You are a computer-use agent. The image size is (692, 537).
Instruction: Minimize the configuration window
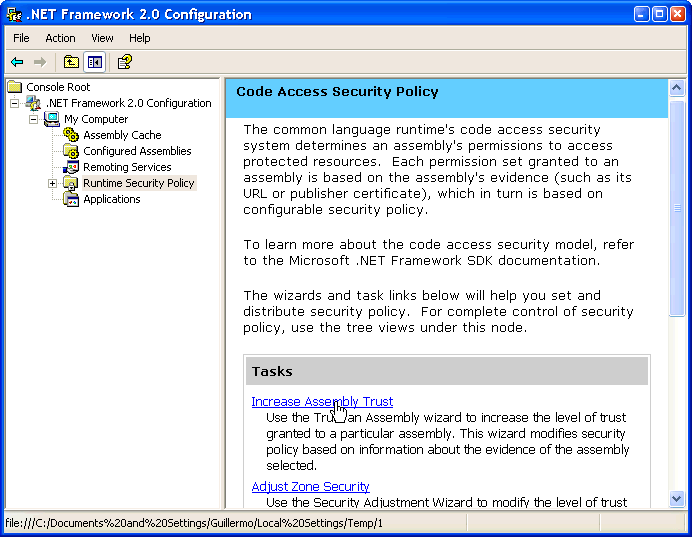641,14
